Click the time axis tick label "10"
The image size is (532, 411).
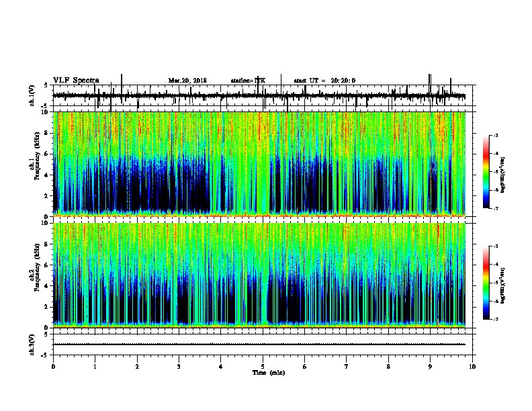click(x=472, y=367)
